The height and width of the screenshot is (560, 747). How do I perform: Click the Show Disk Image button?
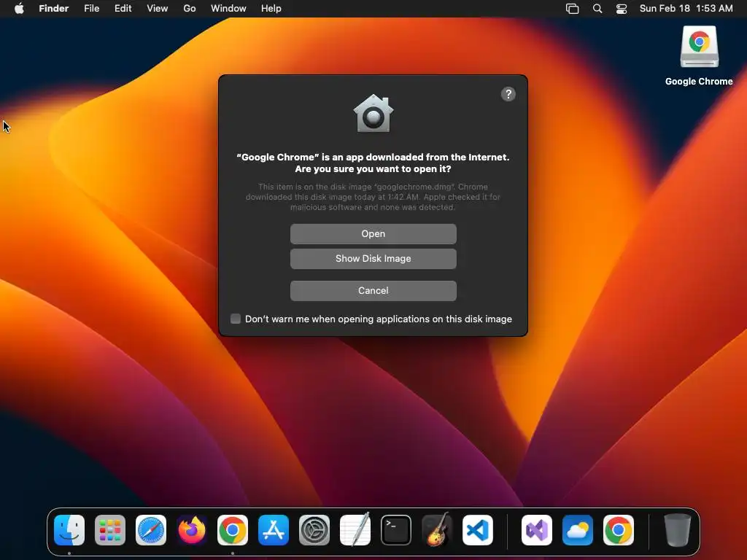click(373, 259)
